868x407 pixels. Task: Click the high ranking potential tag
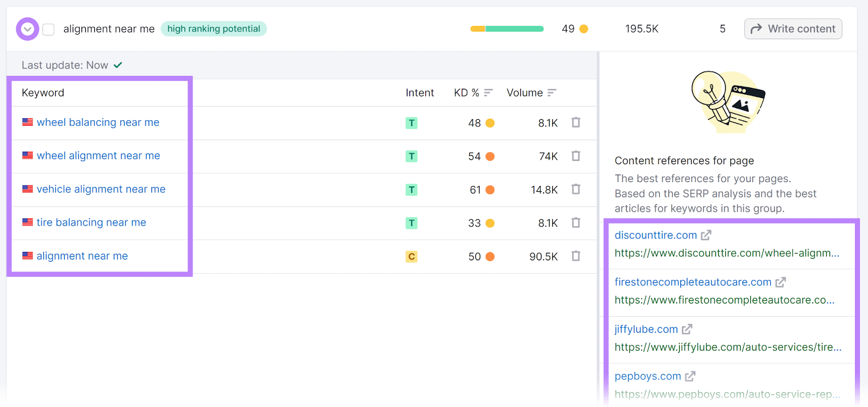coord(214,29)
